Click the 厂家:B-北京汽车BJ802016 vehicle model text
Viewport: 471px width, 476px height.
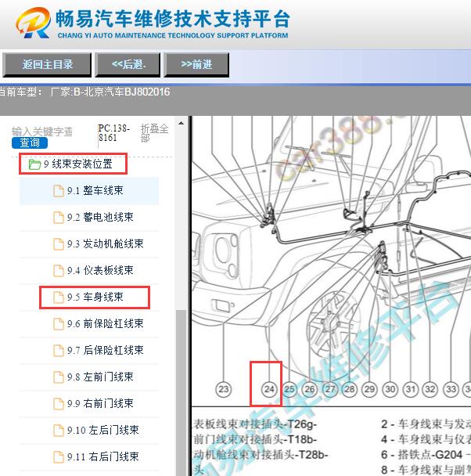110,92
